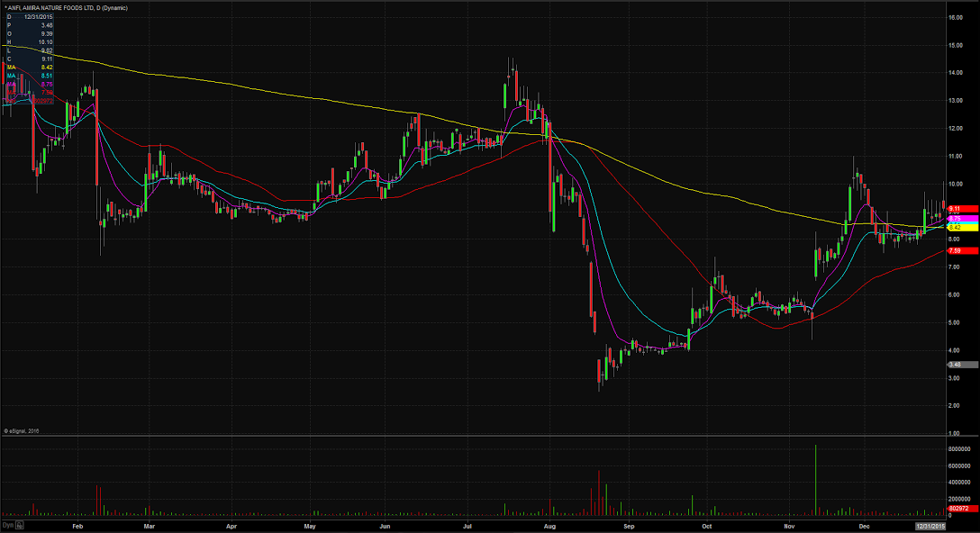
Task: Click the 1.00 price axis label
Action: pos(955,433)
